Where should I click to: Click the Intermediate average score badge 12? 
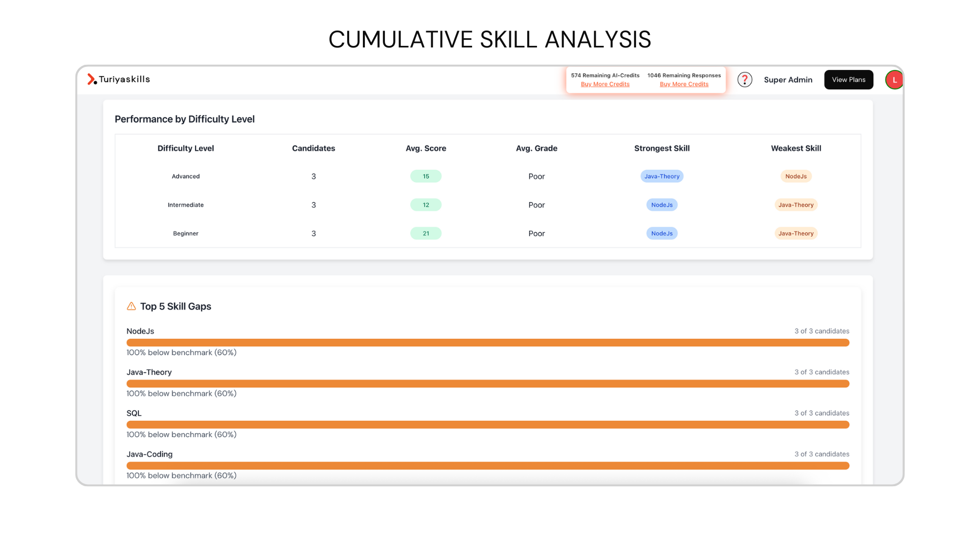426,205
